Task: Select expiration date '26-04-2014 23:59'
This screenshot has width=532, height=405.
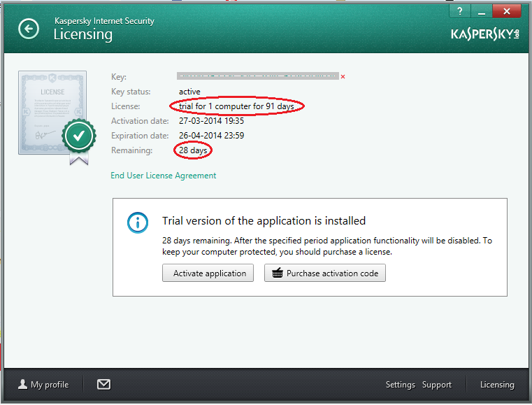Action: tap(211, 136)
